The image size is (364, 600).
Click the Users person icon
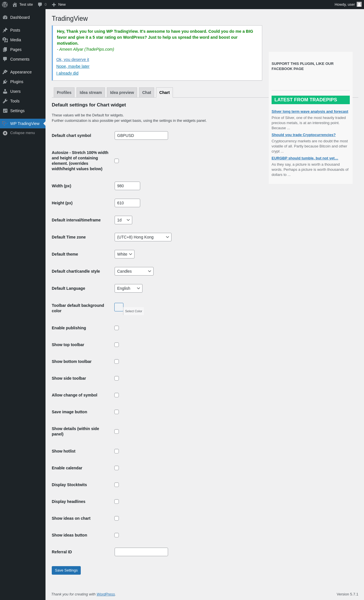coord(5,91)
